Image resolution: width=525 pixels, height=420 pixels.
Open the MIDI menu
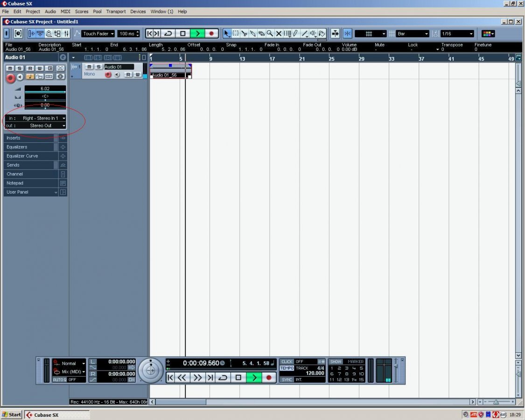click(65, 11)
